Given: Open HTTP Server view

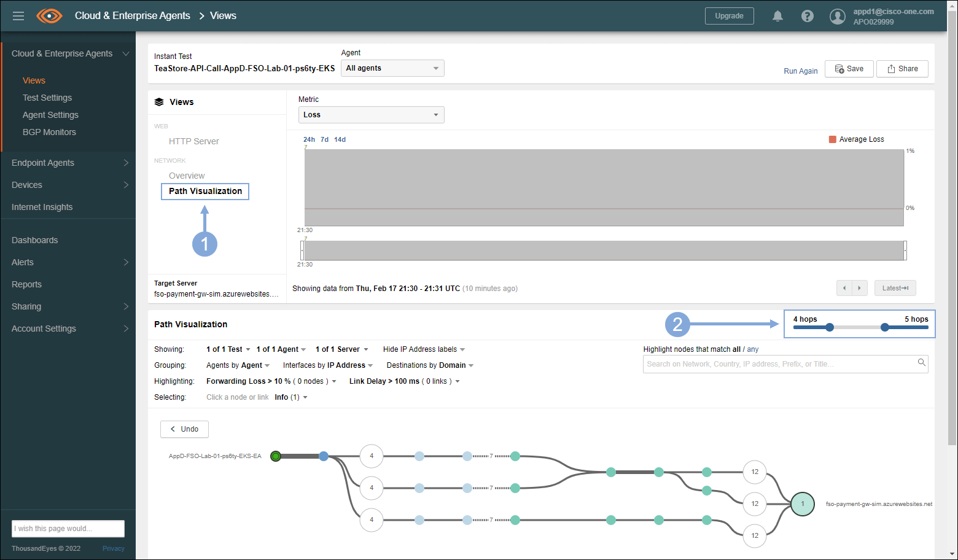Looking at the screenshot, I should tap(193, 141).
